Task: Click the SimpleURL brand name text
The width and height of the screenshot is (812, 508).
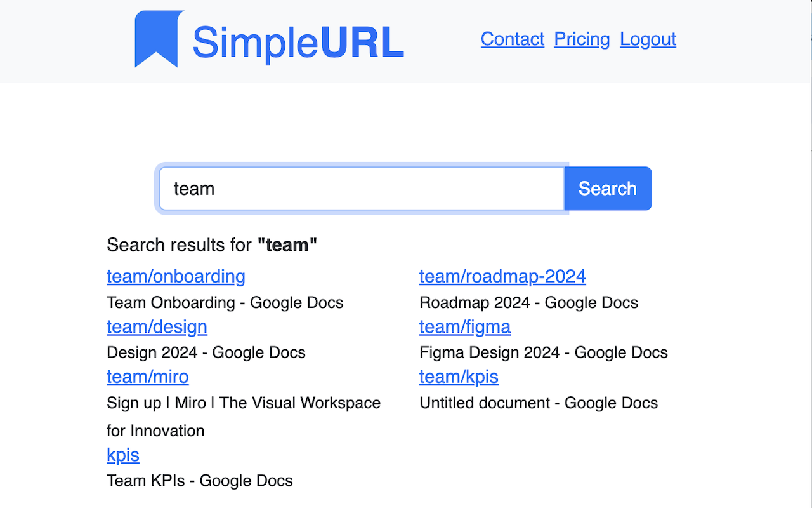Action: 298,43
